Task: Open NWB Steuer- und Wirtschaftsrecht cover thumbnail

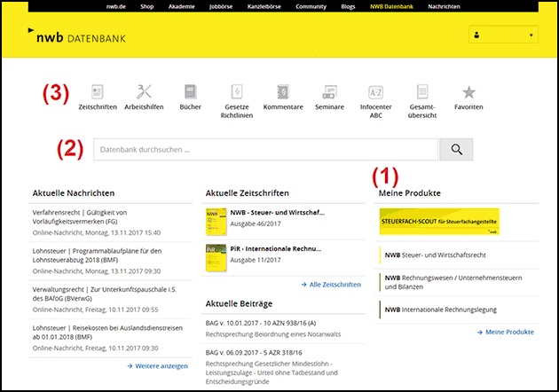Action: (x=213, y=220)
